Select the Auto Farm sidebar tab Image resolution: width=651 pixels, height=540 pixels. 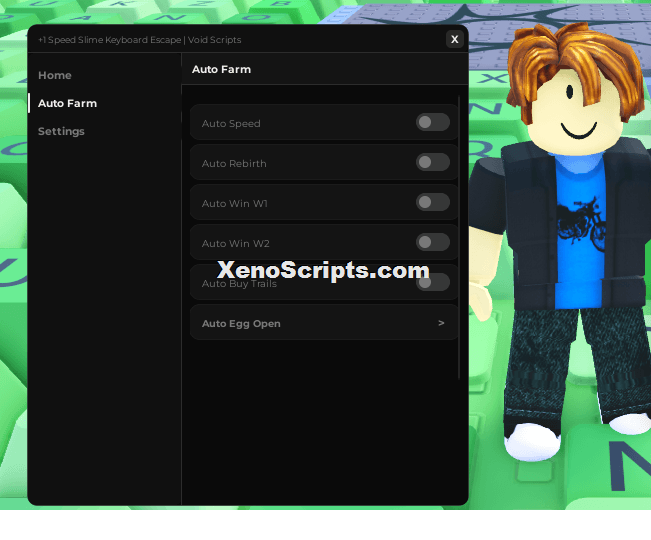click(67, 103)
